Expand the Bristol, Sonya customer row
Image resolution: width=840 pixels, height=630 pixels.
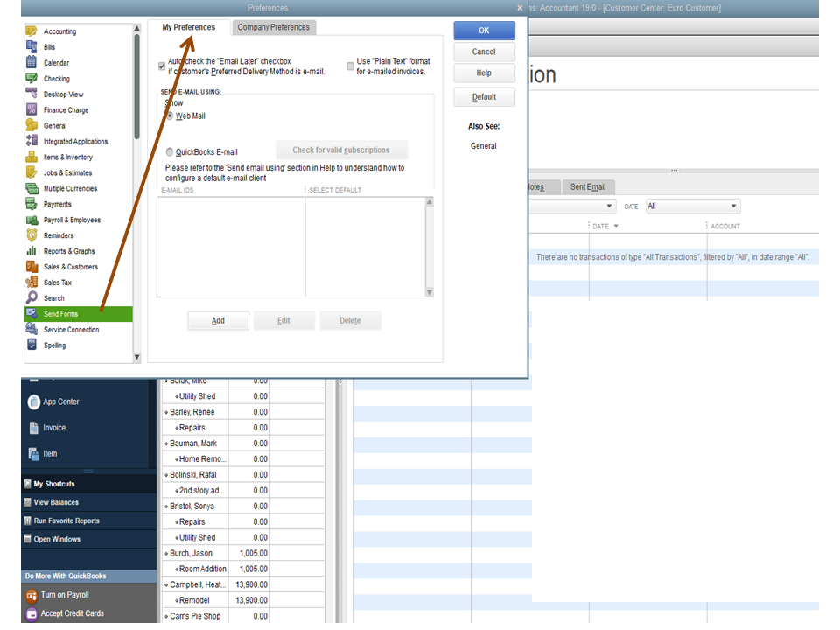[166, 507]
